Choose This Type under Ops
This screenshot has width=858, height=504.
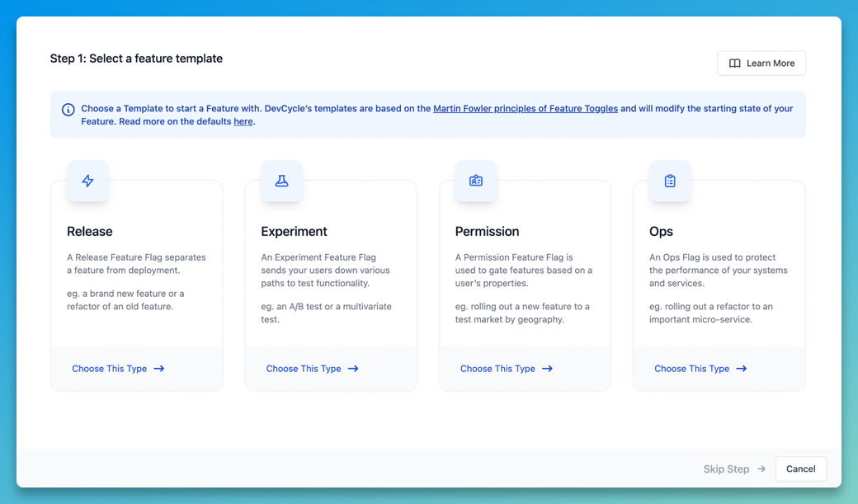coord(694,369)
